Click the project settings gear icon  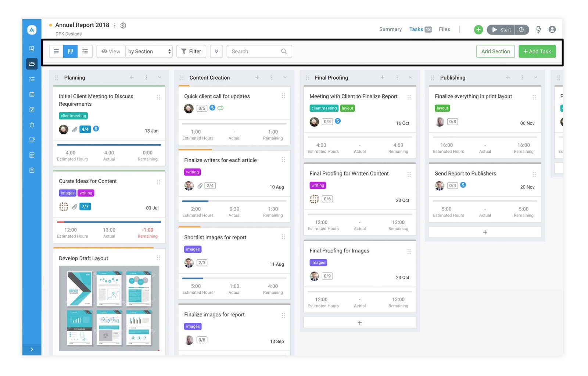tap(123, 25)
